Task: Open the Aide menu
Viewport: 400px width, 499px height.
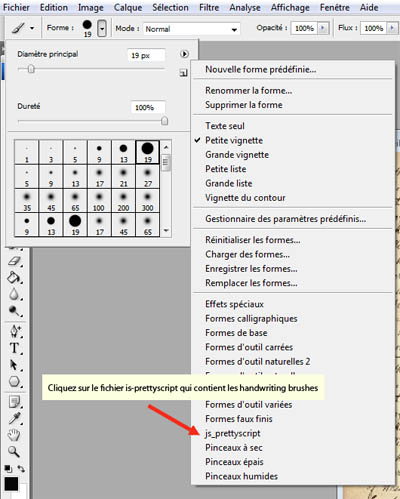Action: [x=369, y=7]
